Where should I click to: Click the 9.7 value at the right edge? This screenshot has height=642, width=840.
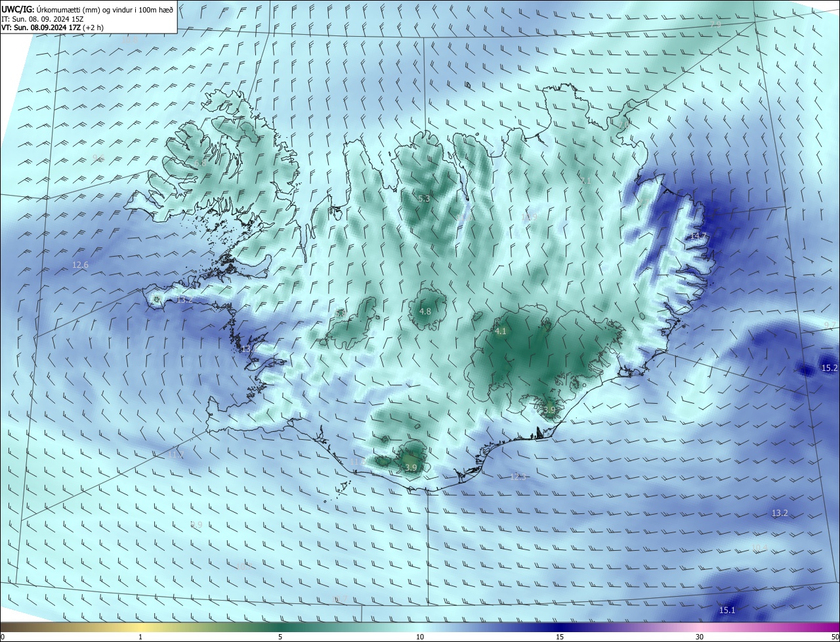(830, 326)
